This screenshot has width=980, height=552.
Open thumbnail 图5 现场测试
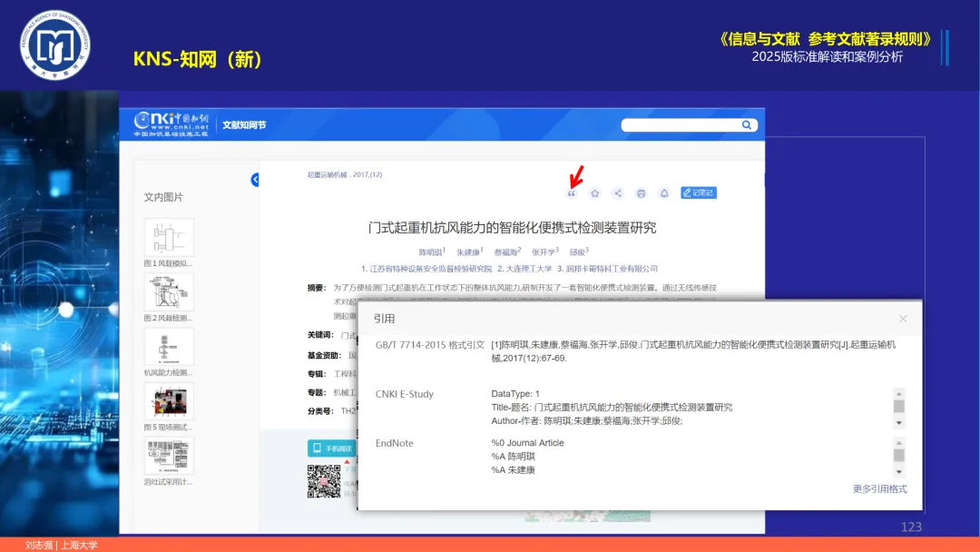[x=169, y=401]
